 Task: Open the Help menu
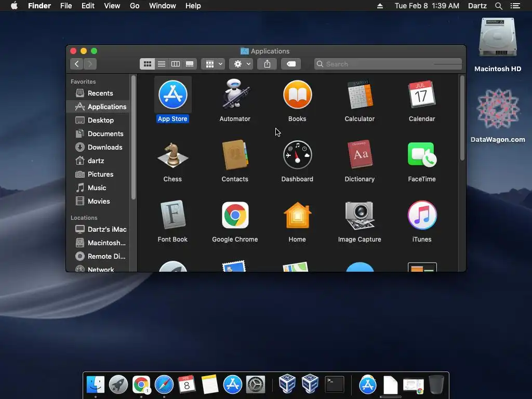coord(193,6)
